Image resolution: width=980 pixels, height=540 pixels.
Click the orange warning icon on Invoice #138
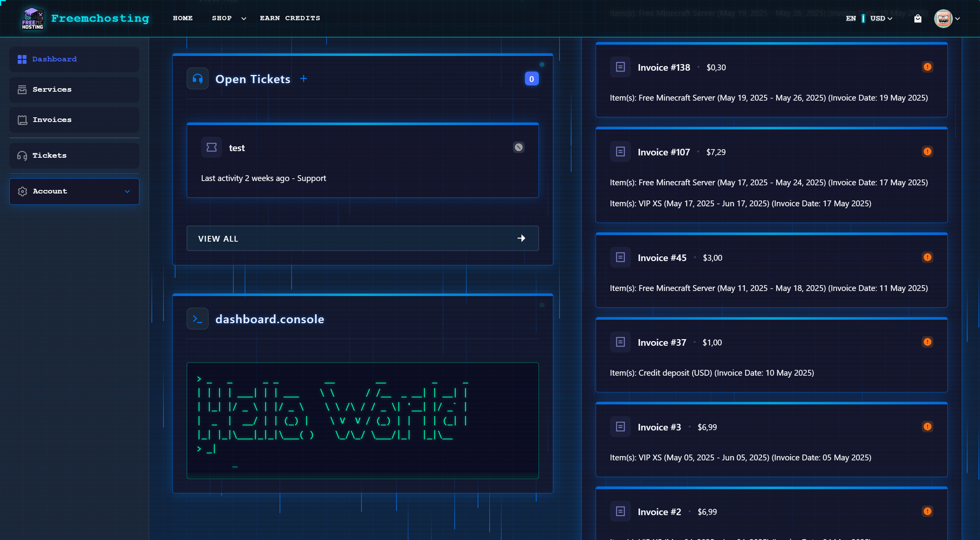pos(927,67)
